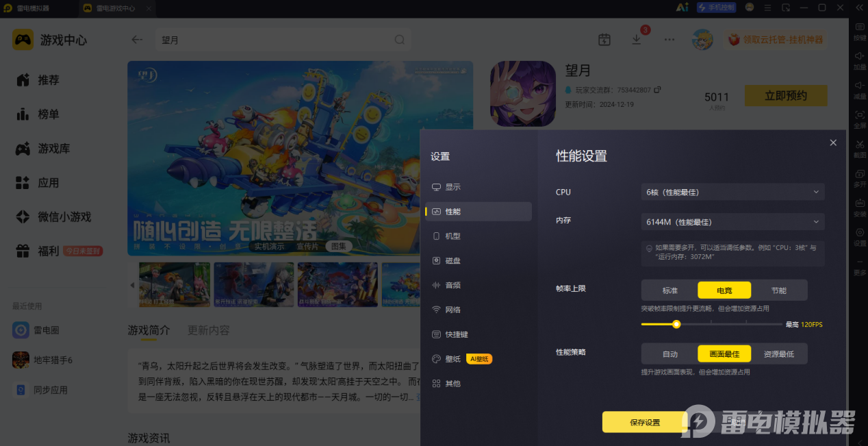
Task: Select 节能 frame rate mode
Action: point(779,290)
